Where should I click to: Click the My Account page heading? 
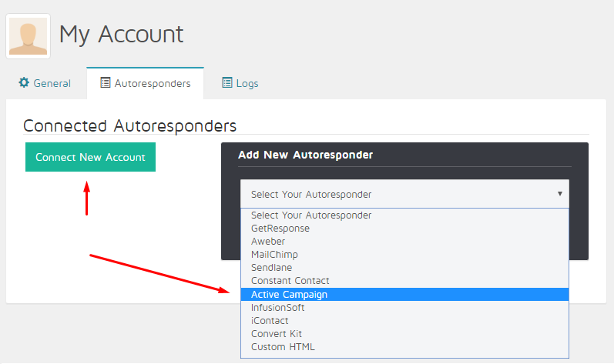tap(121, 35)
